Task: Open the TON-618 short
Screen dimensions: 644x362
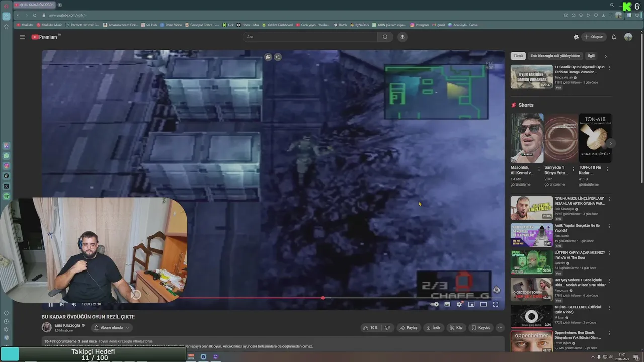Action: pyautogui.click(x=595, y=138)
